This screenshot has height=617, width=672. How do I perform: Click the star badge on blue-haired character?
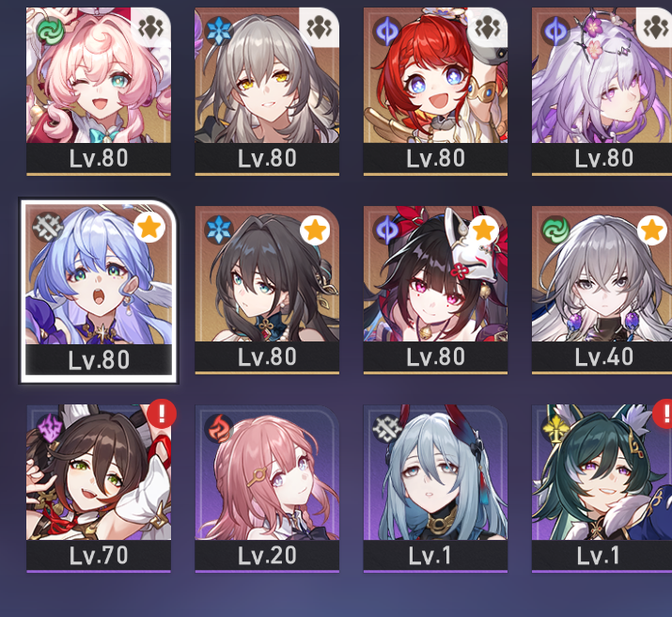[149, 228]
